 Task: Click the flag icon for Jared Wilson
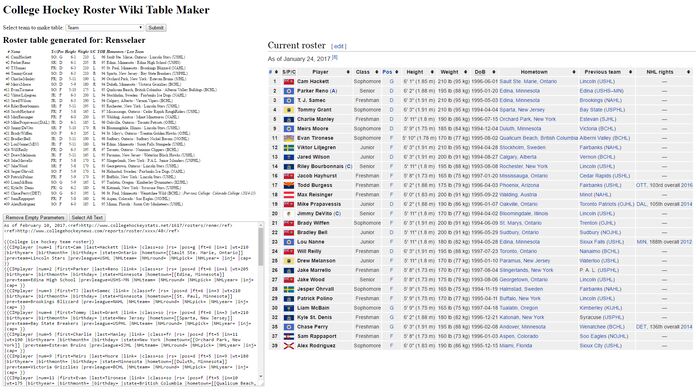[289, 157]
